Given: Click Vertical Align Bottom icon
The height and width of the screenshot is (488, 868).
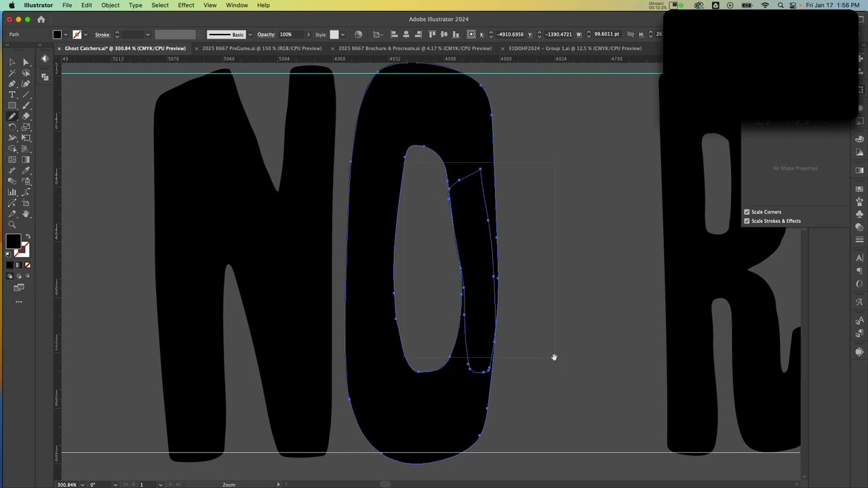Looking at the screenshot, I should (456, 35).
